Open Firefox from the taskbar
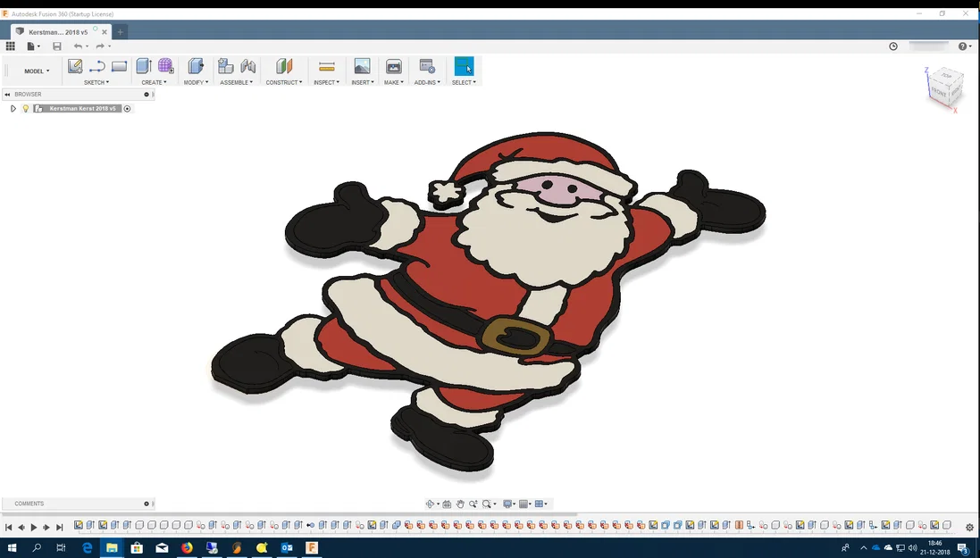 pyautogui.click(x=187, y=548)
